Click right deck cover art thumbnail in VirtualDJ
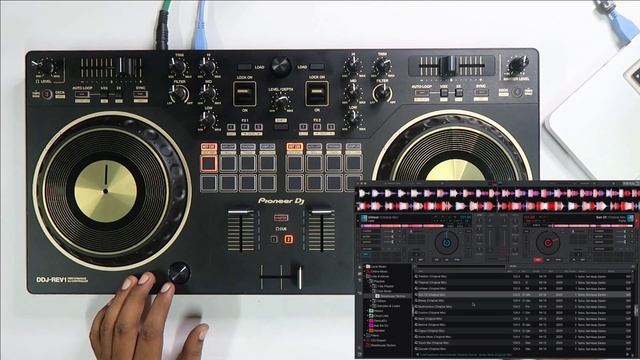 [630, 218]
